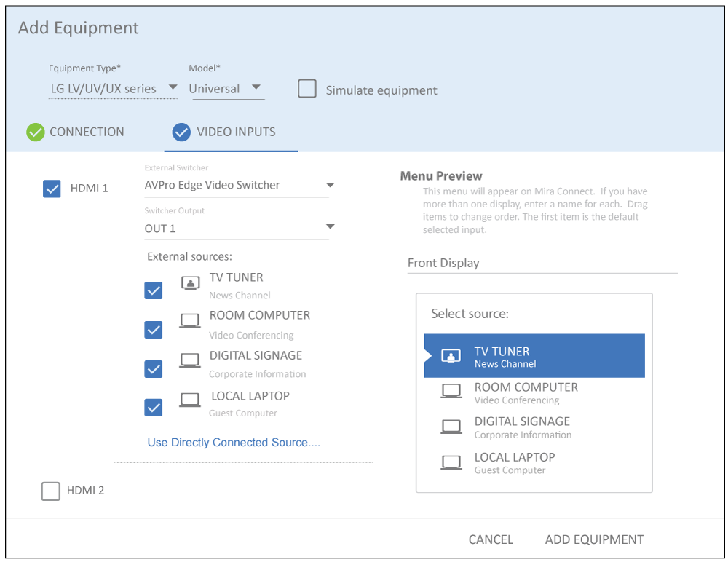Expand the Switcher Output dropdown showing OUT 1
This screenshot has height=562, width=728.
237,229
